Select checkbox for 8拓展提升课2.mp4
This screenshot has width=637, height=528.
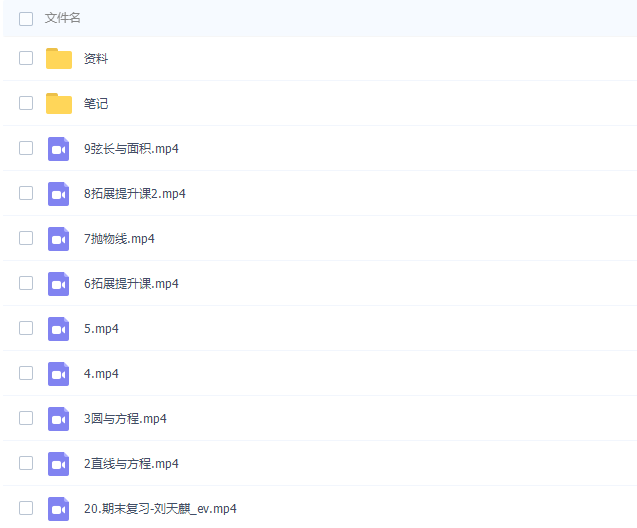[x=26, y=194]
